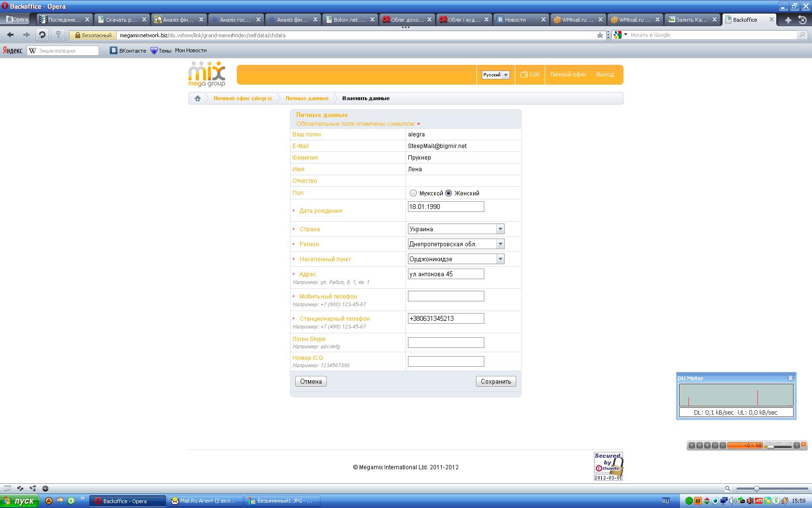Open the Opera menu button
The height and width of the screenshot is (508, 812).
17,19
